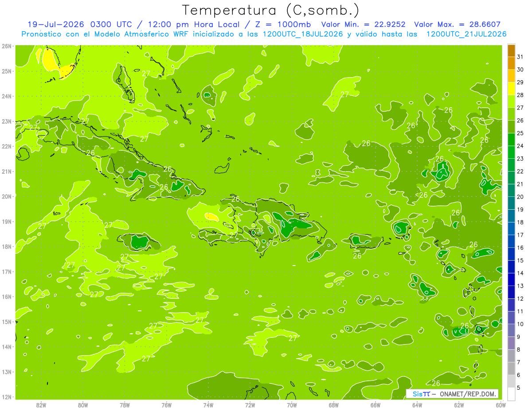Image resolution: width=532 pixels, height=411 pixels.
Task: Click the latitude axis label '14N'
Action: tap(6, 347)
